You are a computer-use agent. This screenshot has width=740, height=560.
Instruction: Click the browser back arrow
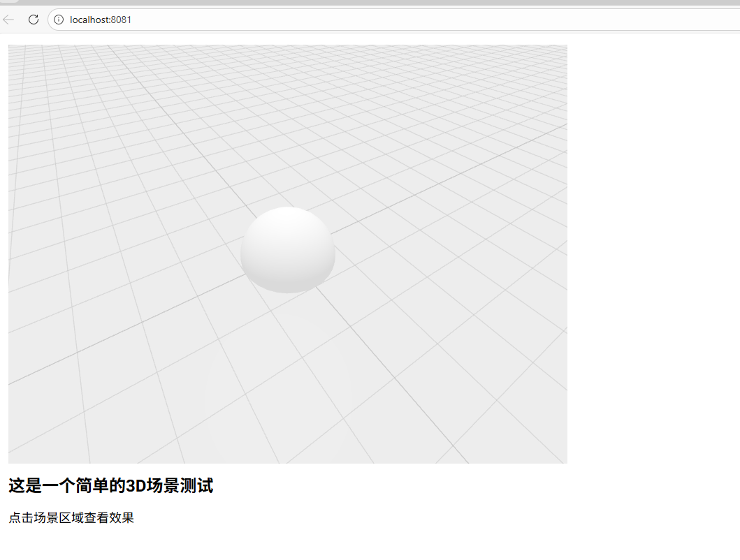[8, 20]
